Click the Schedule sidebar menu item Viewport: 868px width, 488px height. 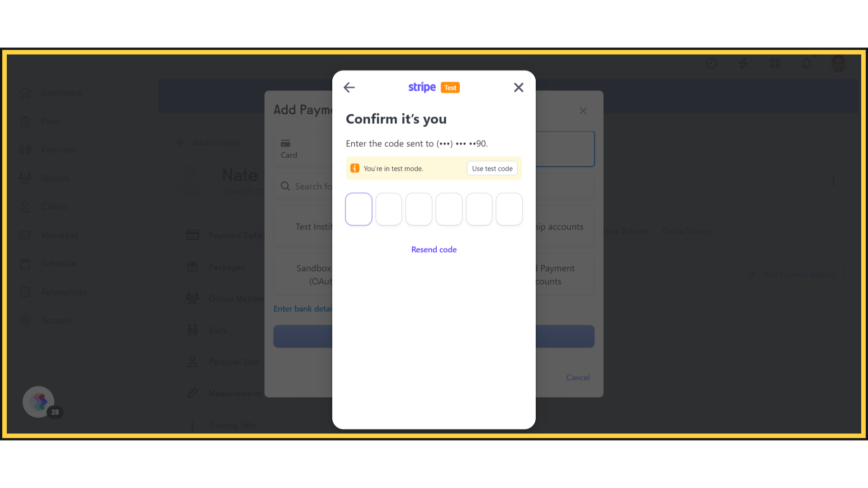pyautogui.click(x=58, y=263)
